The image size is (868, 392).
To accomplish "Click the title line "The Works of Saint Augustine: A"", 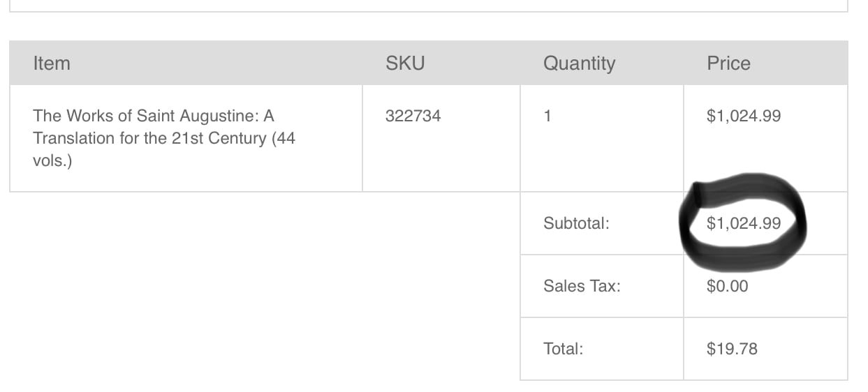I will [x=154, y=116].
